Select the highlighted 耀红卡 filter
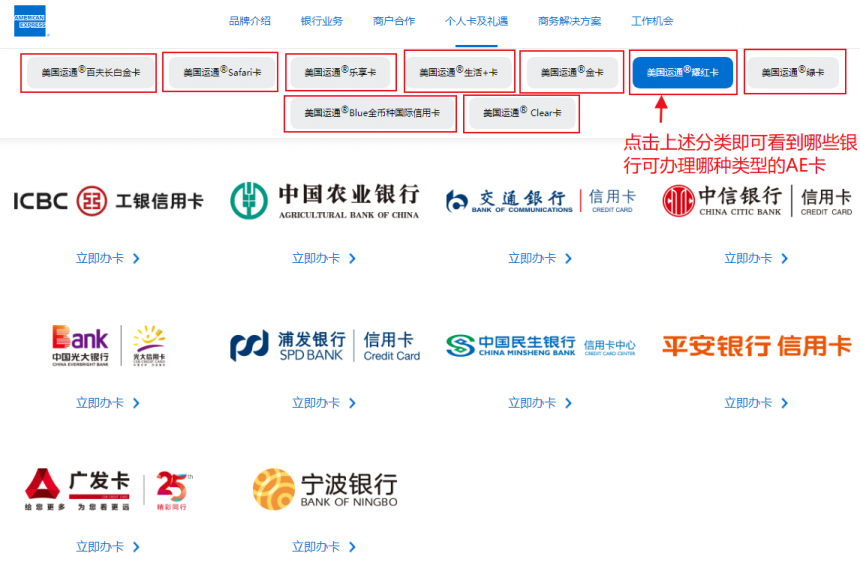 click(x=682, y=72)
